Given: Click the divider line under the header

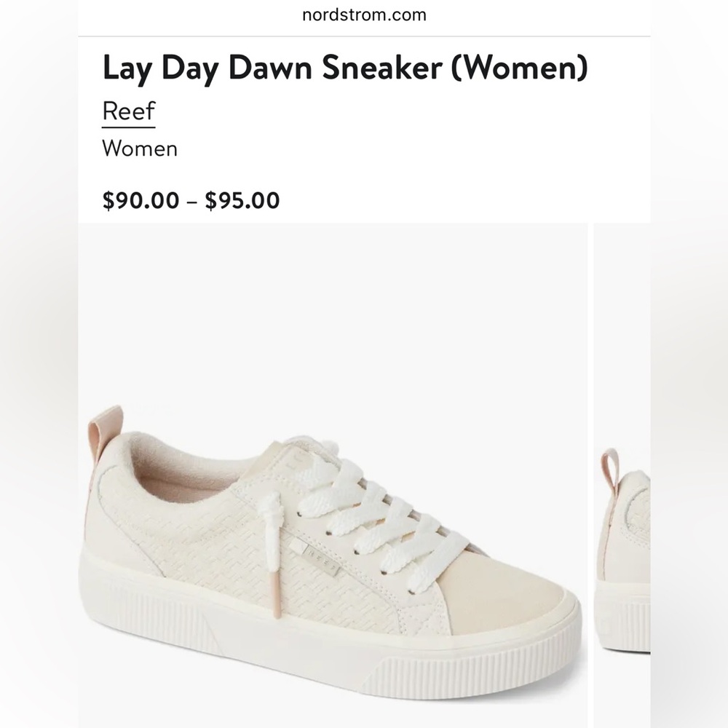Looking at the screenshot, I should (x=364, y=33).
